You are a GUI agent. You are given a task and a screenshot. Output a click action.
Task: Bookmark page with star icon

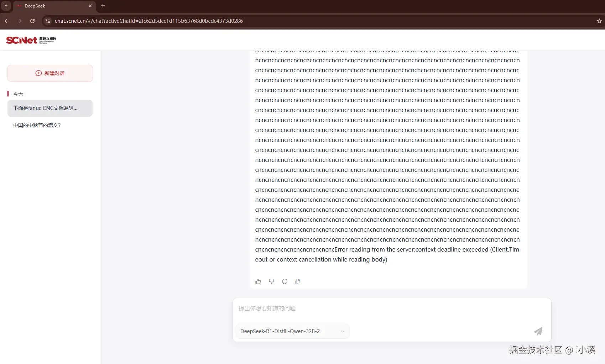click(x=599, y=21)
